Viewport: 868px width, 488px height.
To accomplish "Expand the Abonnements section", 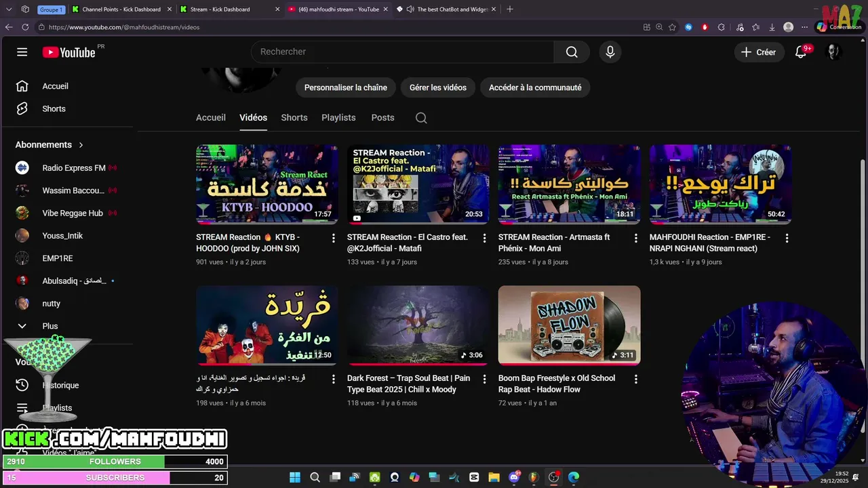I will pos(50,145).
